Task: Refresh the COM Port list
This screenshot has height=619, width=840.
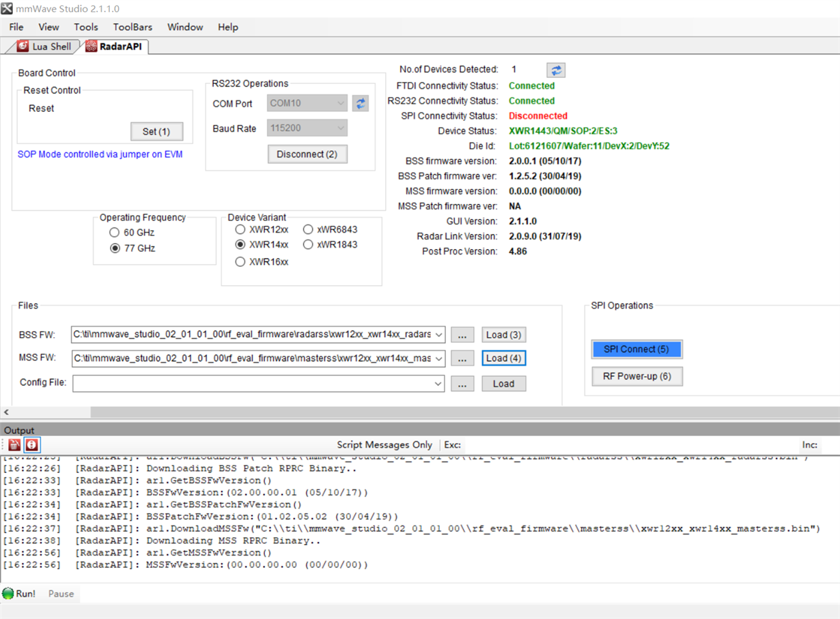Action: pyautogui.click(x=361, y=104)
